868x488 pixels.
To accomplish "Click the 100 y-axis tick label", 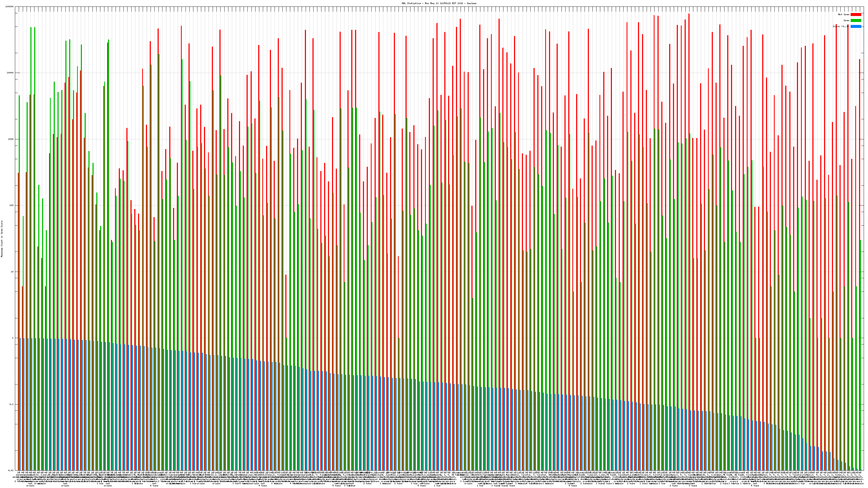I will pyautogui.click(x=12, y=206).
